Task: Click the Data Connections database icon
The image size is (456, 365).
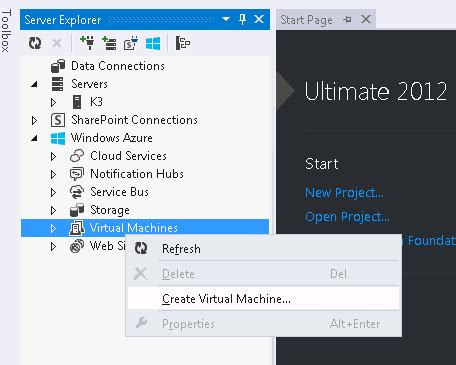Action: coord(58,66)
